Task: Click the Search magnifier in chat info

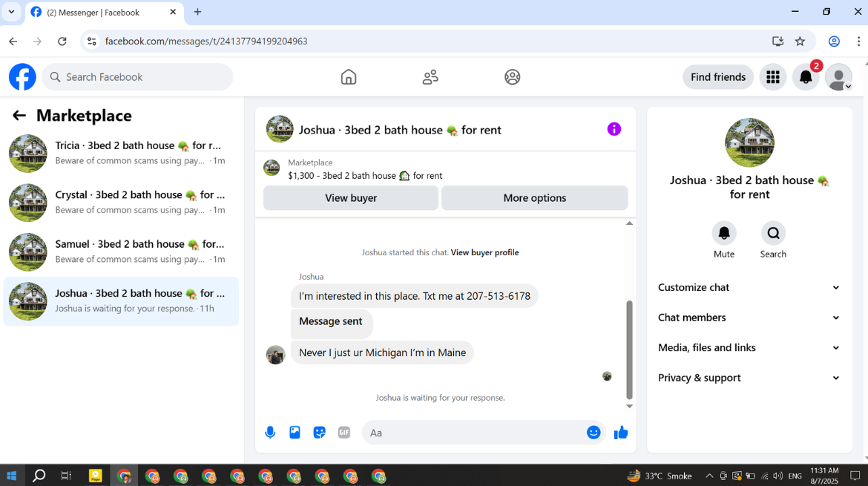Action: [773, 234]
